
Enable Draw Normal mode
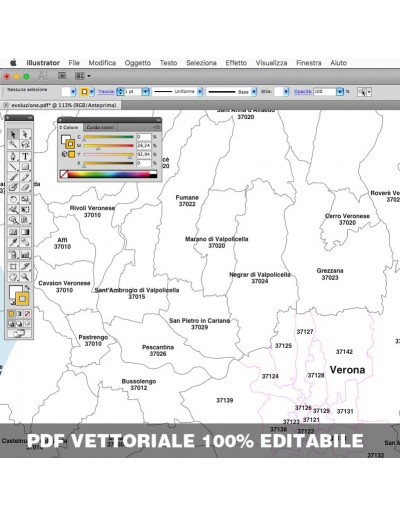point(11,323)
